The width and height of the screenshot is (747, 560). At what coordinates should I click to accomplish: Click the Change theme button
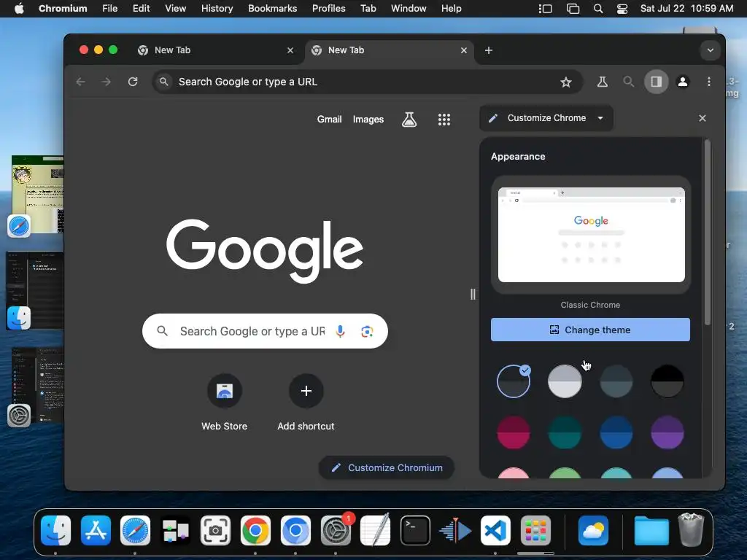click(x=590, y=330)
